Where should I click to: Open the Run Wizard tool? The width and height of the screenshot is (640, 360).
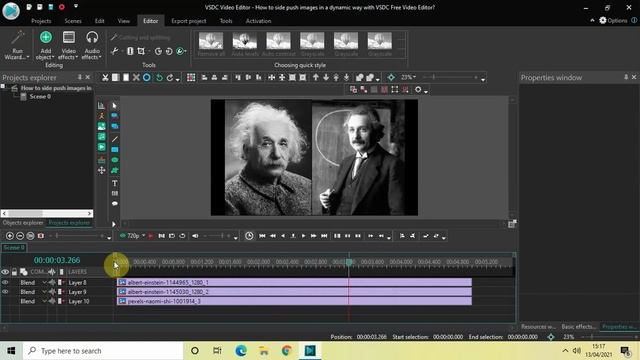pos(17,45)
